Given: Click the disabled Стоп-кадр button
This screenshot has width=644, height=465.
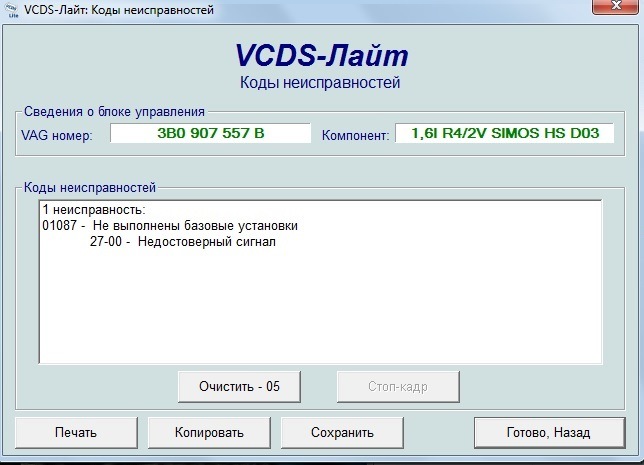Looking at the screenshot, I should point(398,387).
